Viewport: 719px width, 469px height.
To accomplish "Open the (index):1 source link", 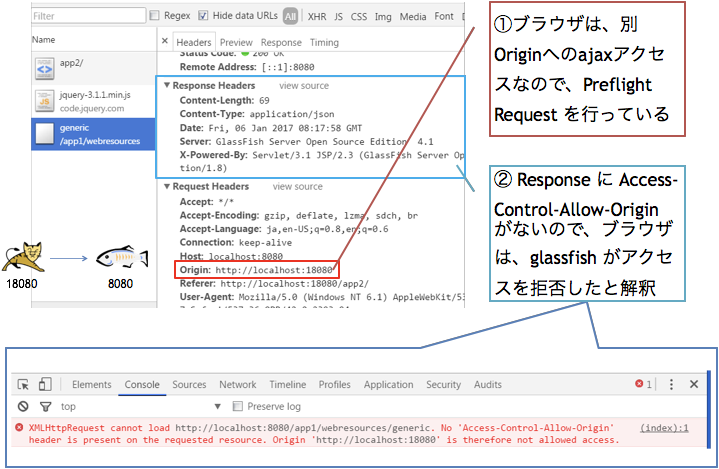I will click(664, 427).
